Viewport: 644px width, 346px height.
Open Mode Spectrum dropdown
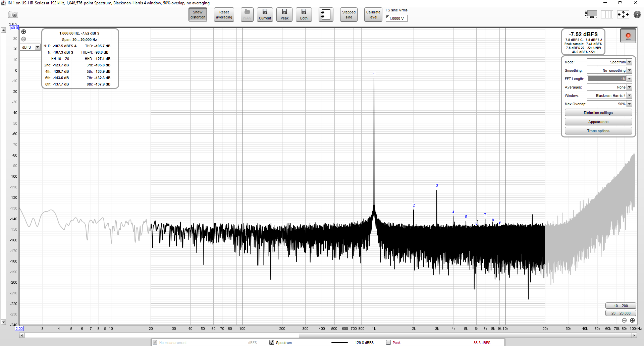pos(609,62)
